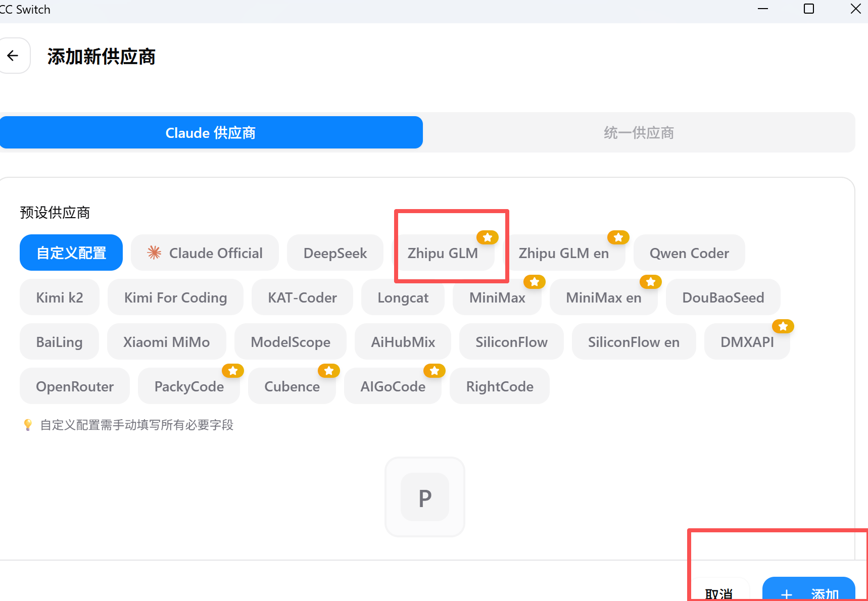Choose Kimi For Coding preset
Image resolution: width=868 pixels, height=601 pixels.
[175, 297]
